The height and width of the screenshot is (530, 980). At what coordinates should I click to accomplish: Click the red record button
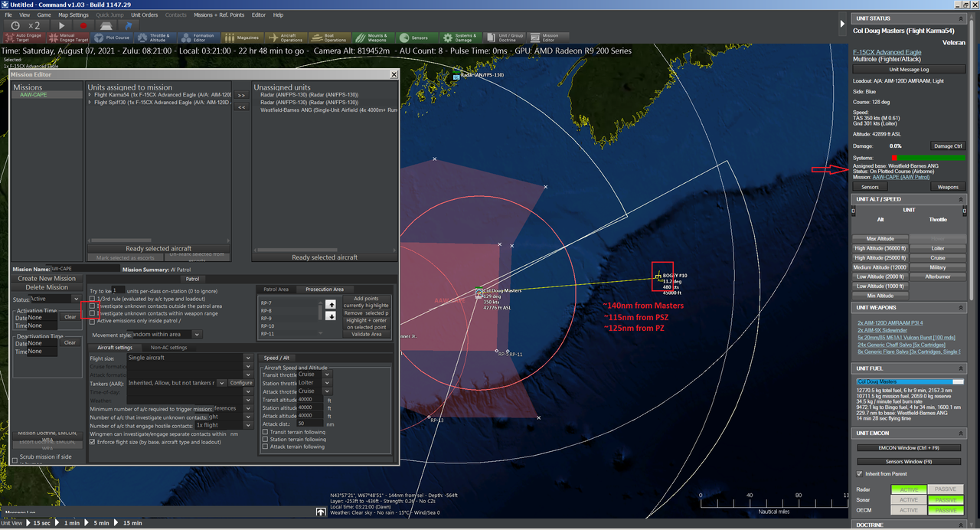(83, 25)
